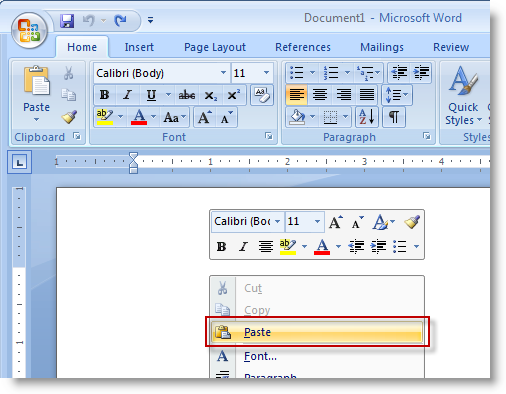This screenshot has width=506, height=394.
Task: Click mini toolbar Format Painter brush
Action: [412, 222]
